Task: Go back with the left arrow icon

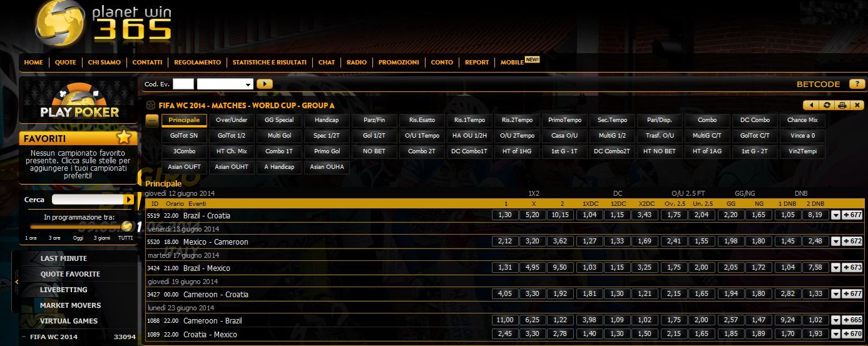Action: point(812,105)
